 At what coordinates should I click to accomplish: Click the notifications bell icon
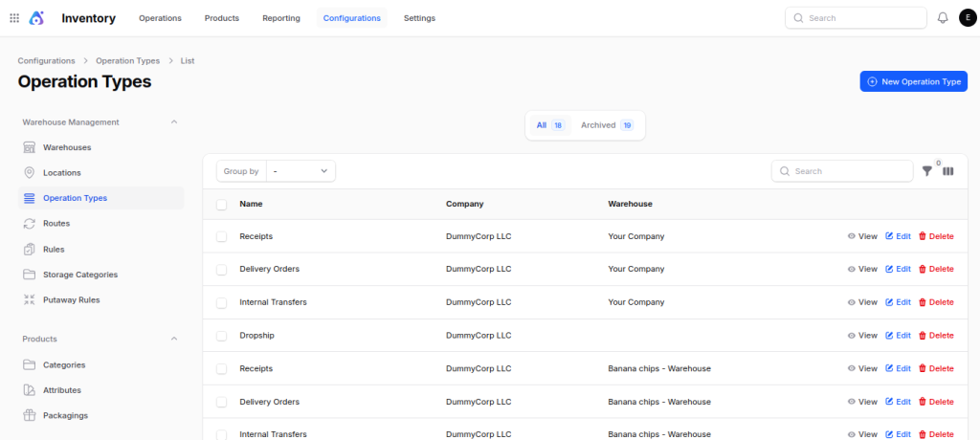[x=943, y=18]
